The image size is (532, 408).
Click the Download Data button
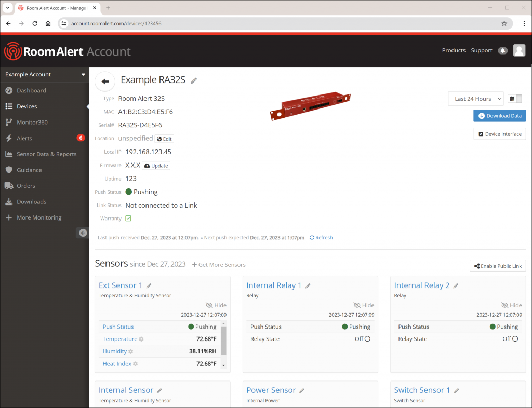point(499,115)
